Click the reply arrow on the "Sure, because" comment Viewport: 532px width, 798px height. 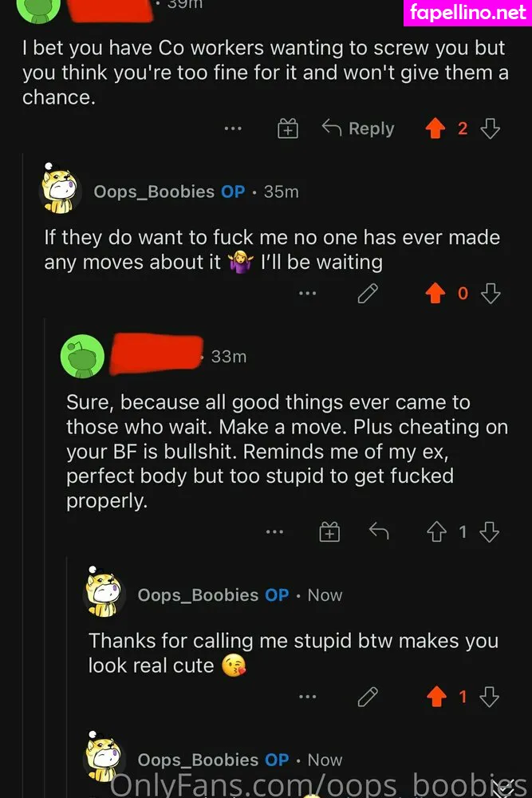tap(378, 531)
